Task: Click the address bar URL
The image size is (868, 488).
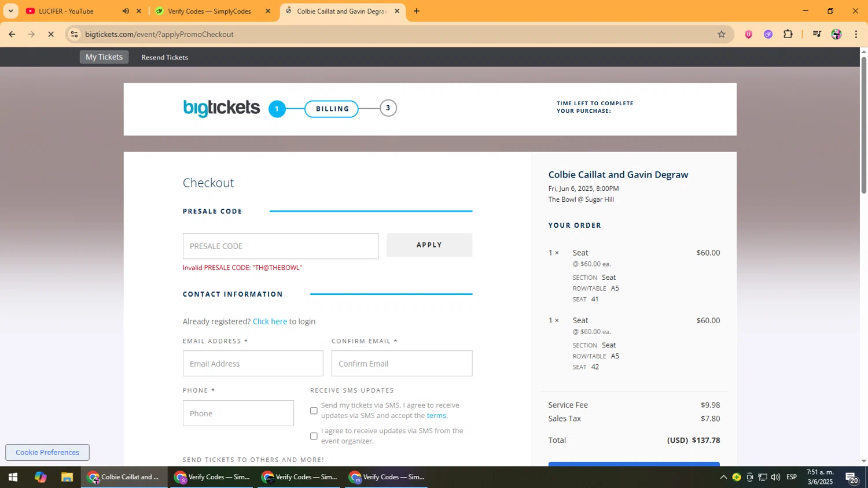Action: (x=159, y=34)
